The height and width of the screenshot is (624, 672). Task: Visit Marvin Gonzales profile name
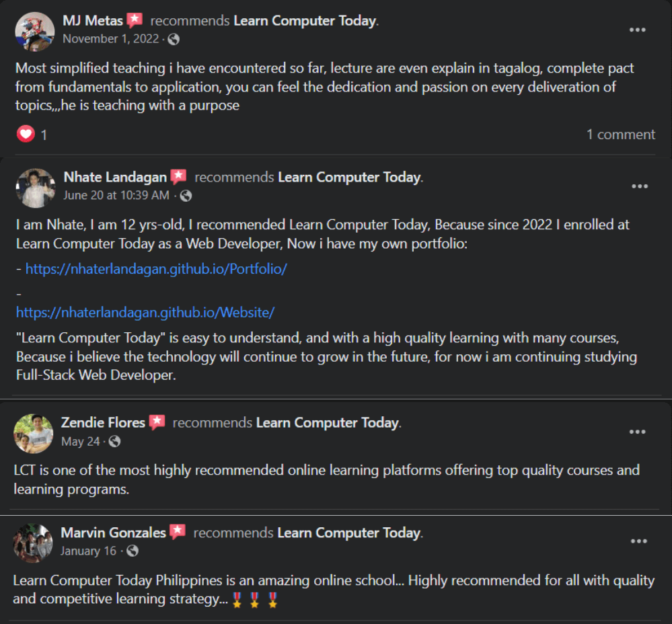(113, 533)
